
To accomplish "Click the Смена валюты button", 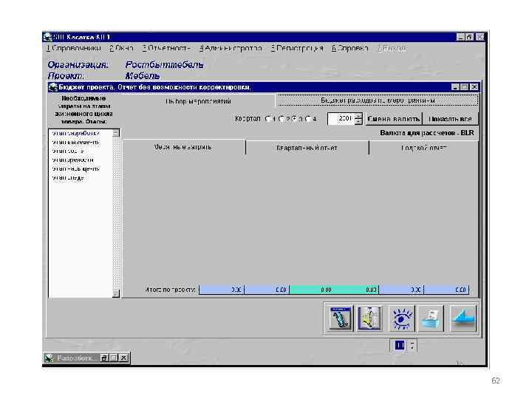I will pos(394,119).
